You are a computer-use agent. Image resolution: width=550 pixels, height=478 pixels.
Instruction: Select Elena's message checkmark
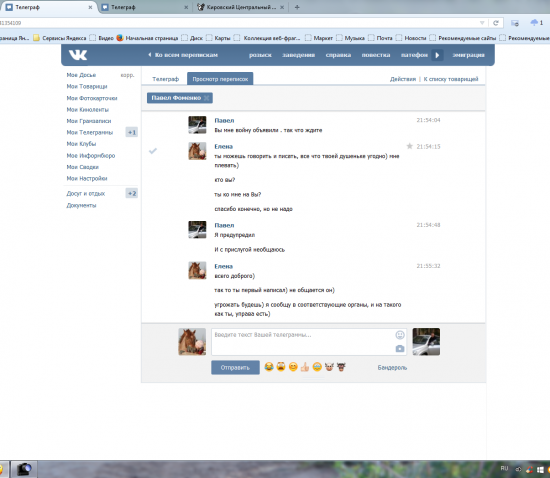(153, 151)
